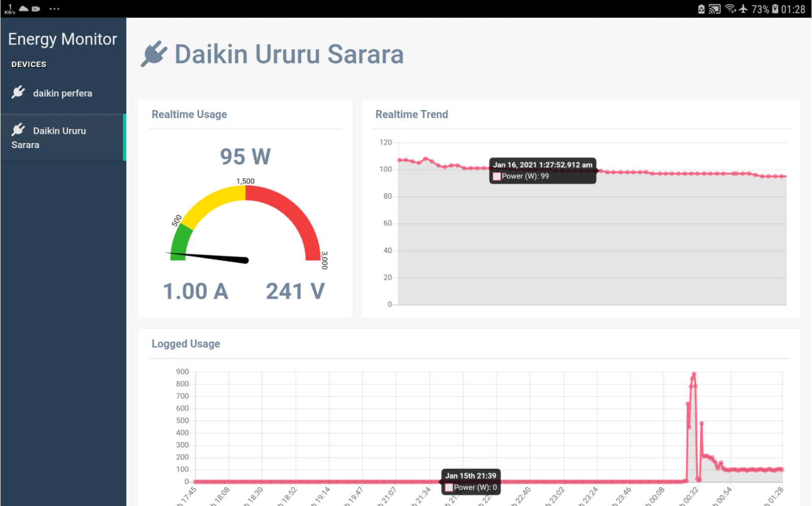Tap the airplane mode status icon
The width and height of the screenshot is (812, 506).
(743, 9)
